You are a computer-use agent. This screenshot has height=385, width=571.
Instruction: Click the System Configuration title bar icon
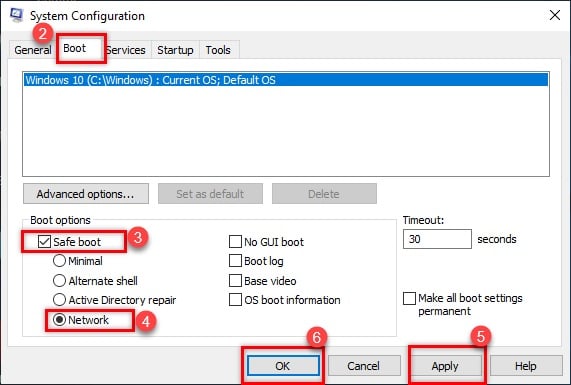click(x=16, y=16)
